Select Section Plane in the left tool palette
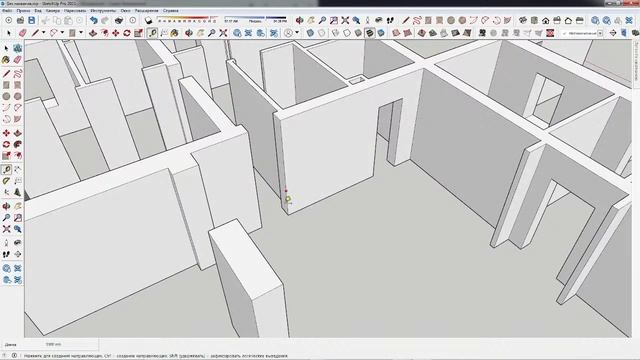The height and width of the screenshot is (360, 640). click(17, 254)
